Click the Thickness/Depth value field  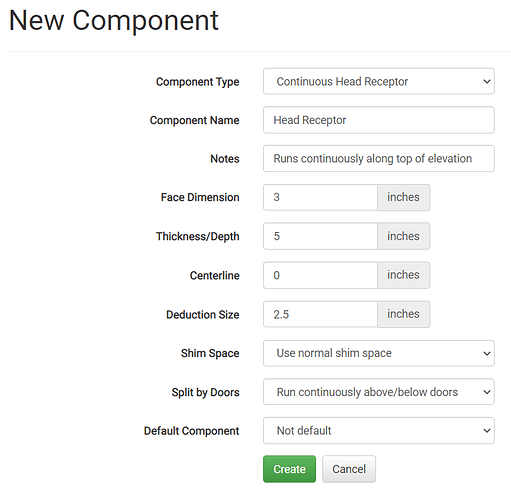click(320, 236)
